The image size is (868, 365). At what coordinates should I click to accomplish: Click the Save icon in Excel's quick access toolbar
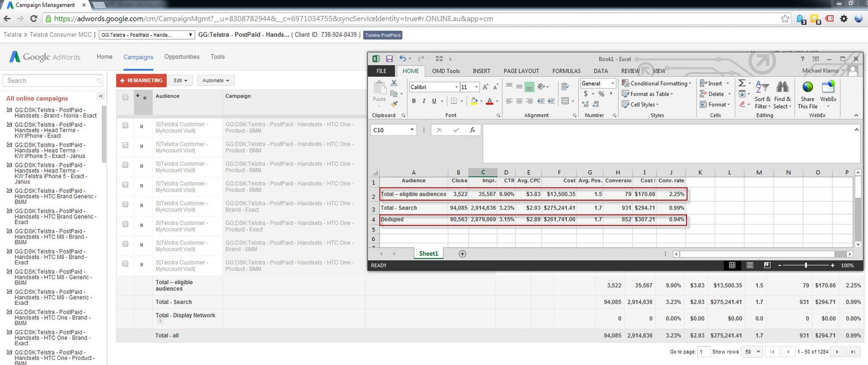pyautogui.click(x=389, y=59)
